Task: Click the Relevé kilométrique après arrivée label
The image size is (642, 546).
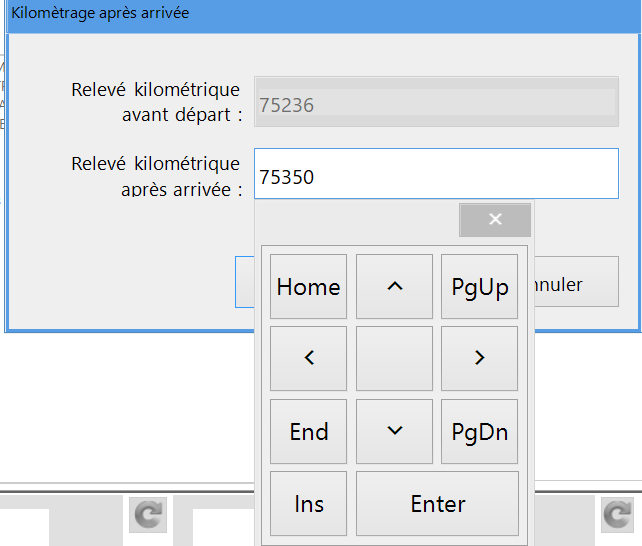Action: (157, 175)
